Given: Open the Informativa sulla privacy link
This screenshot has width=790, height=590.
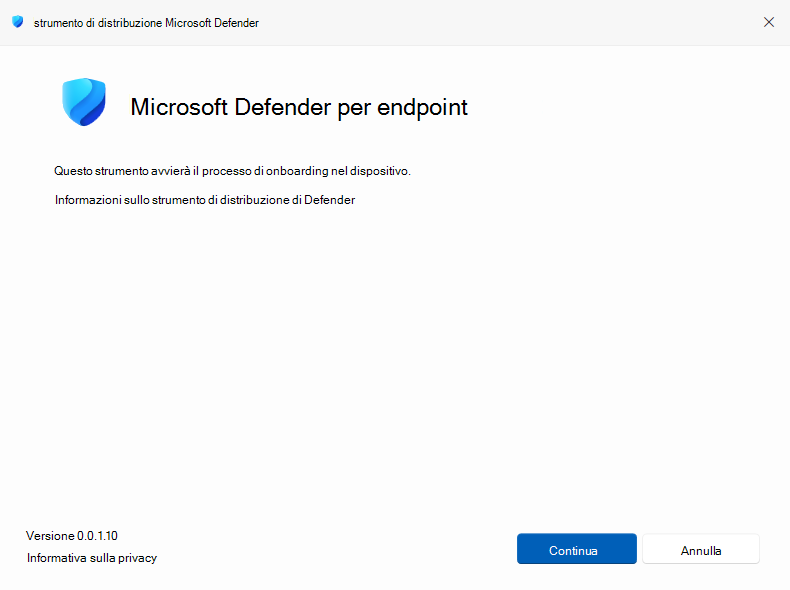Looking at the screenshot, I should click(x=92, y=558).
